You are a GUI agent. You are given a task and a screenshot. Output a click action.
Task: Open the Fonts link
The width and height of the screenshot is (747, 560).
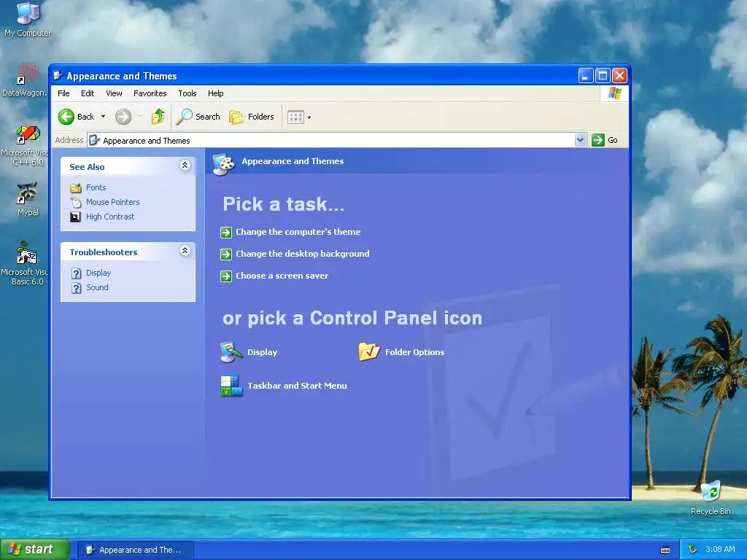tap(96, 187)
